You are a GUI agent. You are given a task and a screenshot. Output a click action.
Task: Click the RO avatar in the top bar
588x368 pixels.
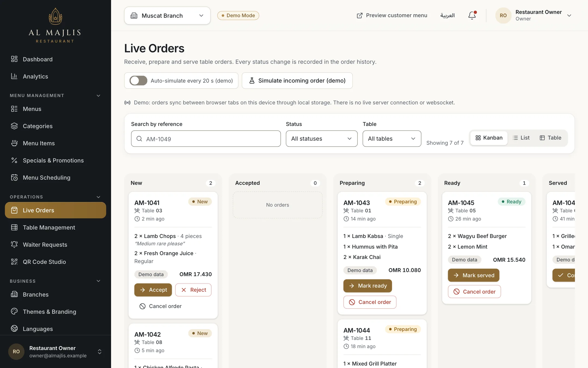pos(503,16)
